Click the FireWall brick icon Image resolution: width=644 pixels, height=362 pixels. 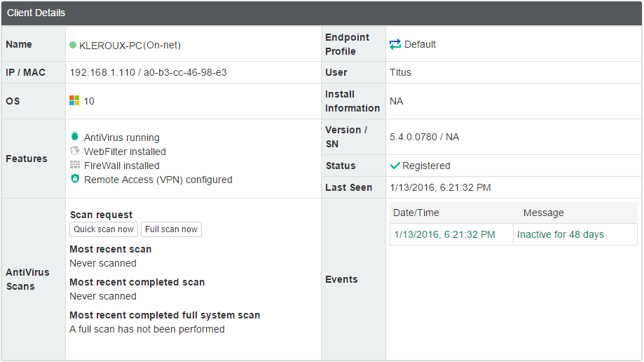coord(75,165)
